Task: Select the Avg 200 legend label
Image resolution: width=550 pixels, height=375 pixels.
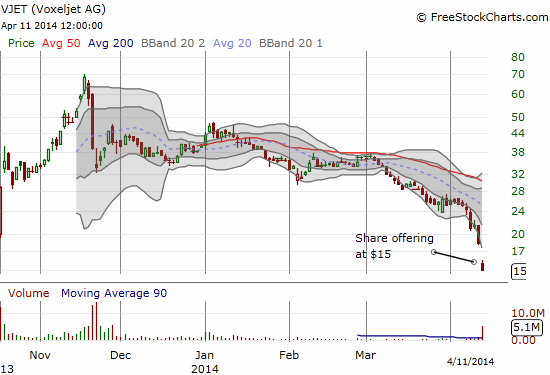Action: coord(110,43)
